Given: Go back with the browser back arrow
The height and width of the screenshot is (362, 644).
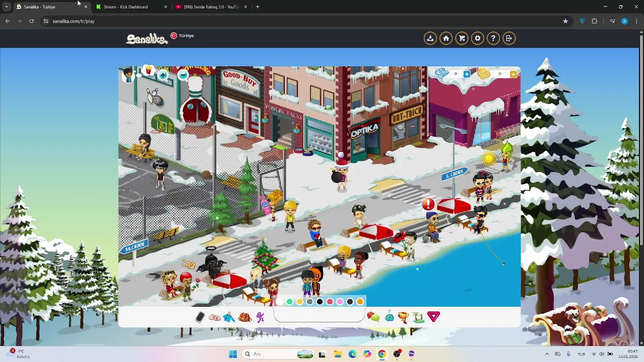Looking at the screenshot, I should [x=7, y=21].
